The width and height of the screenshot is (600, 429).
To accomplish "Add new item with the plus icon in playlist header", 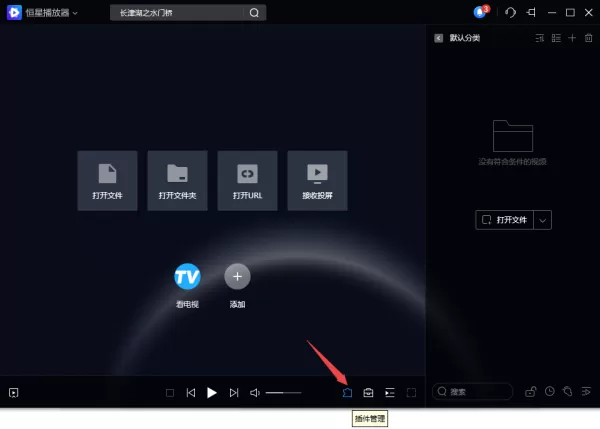I will 572,38.
